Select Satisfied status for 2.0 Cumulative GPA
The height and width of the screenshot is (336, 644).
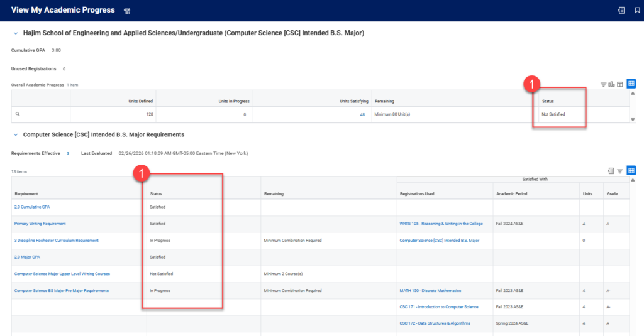(158, 207)
